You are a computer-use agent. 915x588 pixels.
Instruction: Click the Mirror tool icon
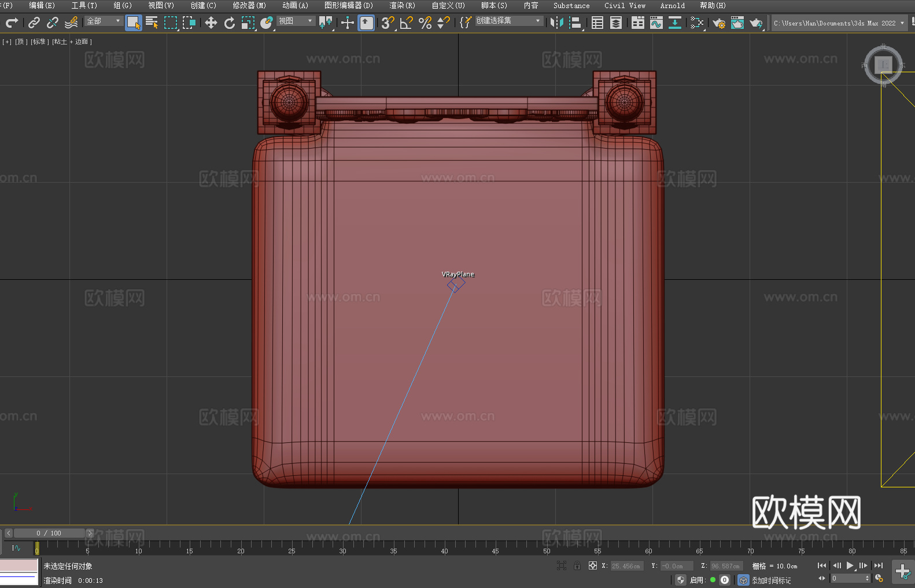tap(557, 23)
